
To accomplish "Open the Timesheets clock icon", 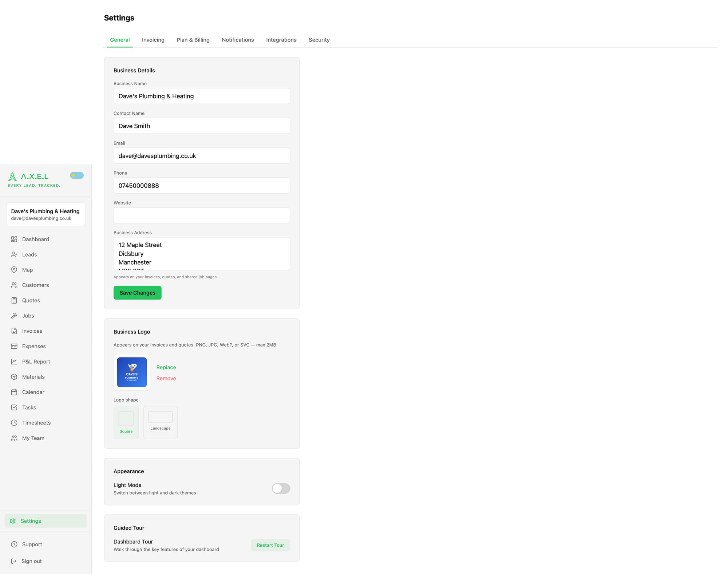I will point(14,423).
